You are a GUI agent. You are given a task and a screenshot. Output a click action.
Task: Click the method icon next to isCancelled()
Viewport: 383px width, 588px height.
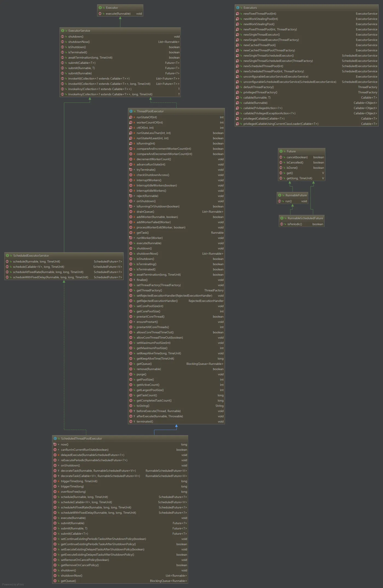(281, 162)
